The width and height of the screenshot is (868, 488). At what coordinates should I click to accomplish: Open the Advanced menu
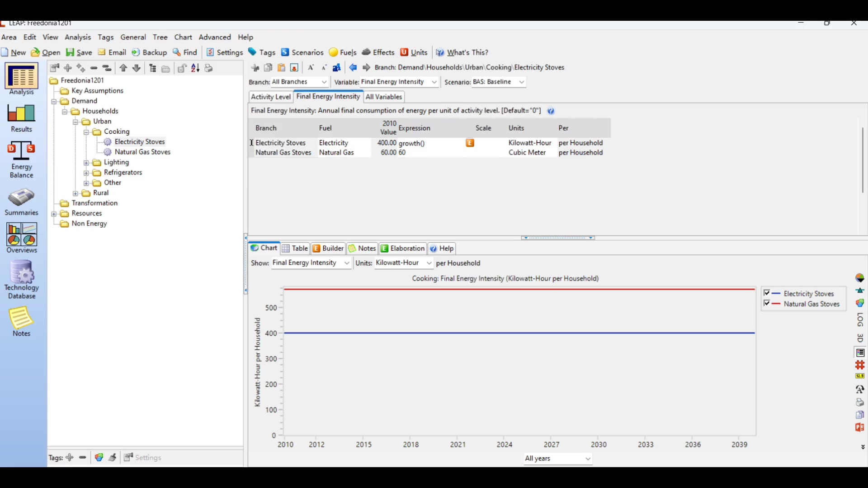215,37
